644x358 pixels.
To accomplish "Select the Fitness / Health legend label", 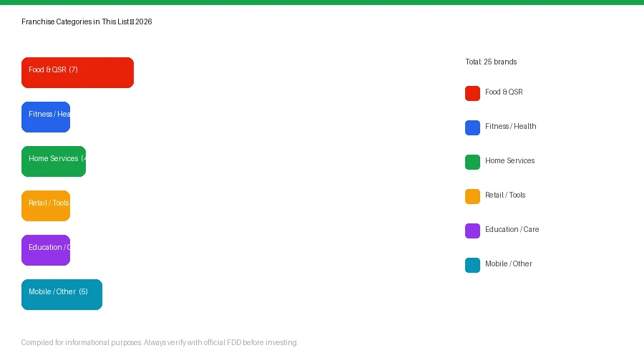I will click(510, 127).
